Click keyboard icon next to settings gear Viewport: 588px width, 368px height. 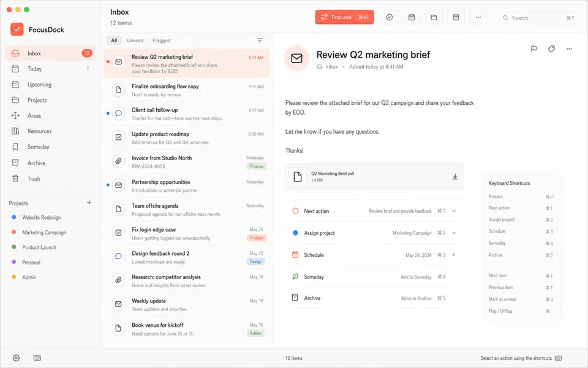click(37, 358)
